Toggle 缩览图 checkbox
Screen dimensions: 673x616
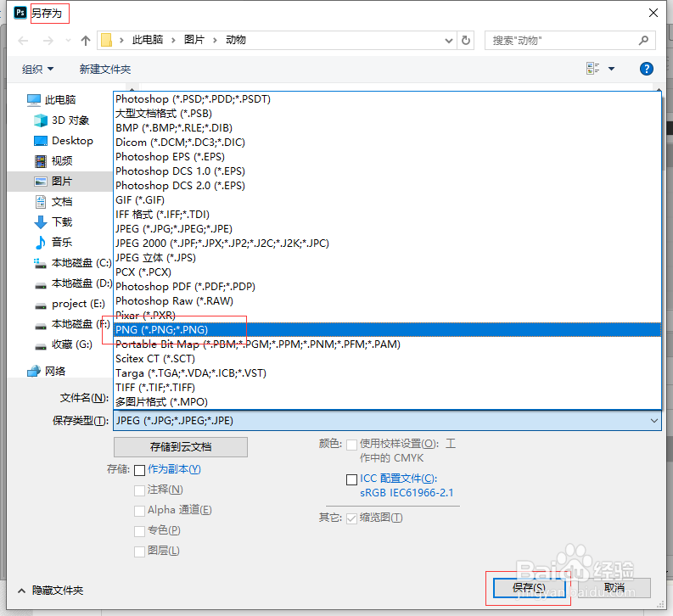point(351,518)
